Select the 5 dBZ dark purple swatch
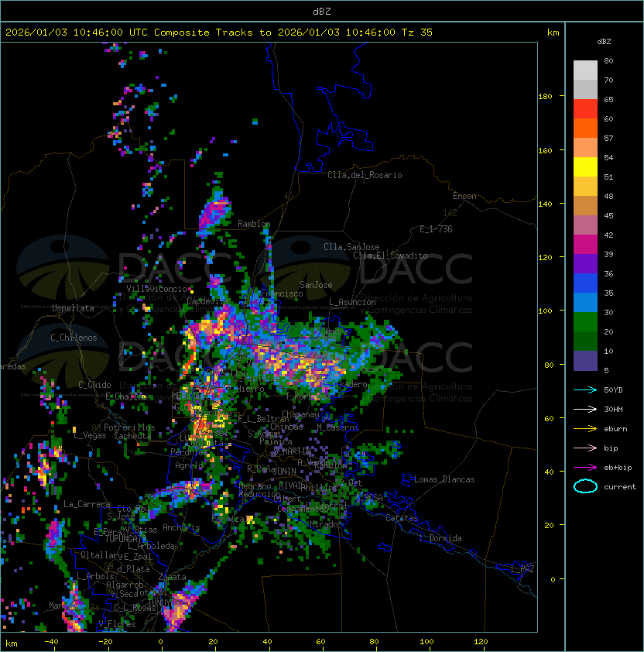Viewport: 644px width, 652px height. (585, 361)
